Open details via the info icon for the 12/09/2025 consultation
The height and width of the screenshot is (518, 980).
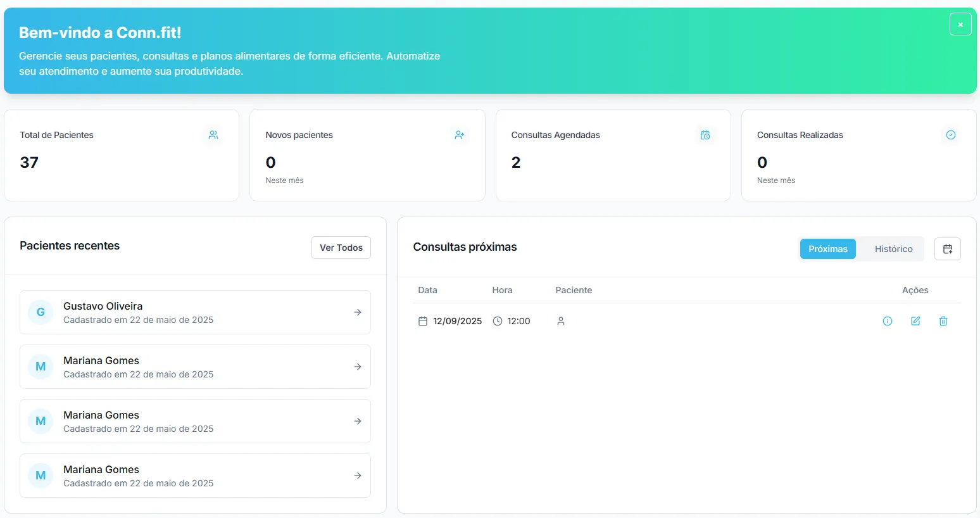pos(887,321)
